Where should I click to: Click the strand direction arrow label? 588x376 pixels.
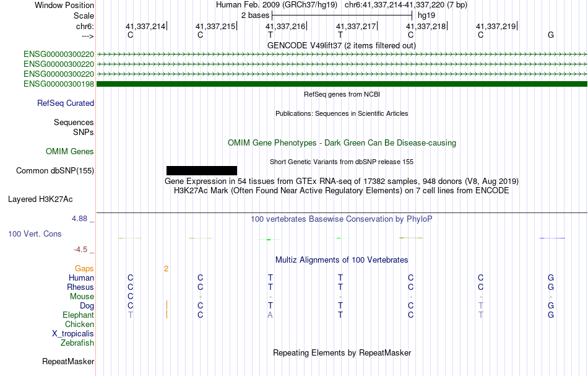click(87, 36)
